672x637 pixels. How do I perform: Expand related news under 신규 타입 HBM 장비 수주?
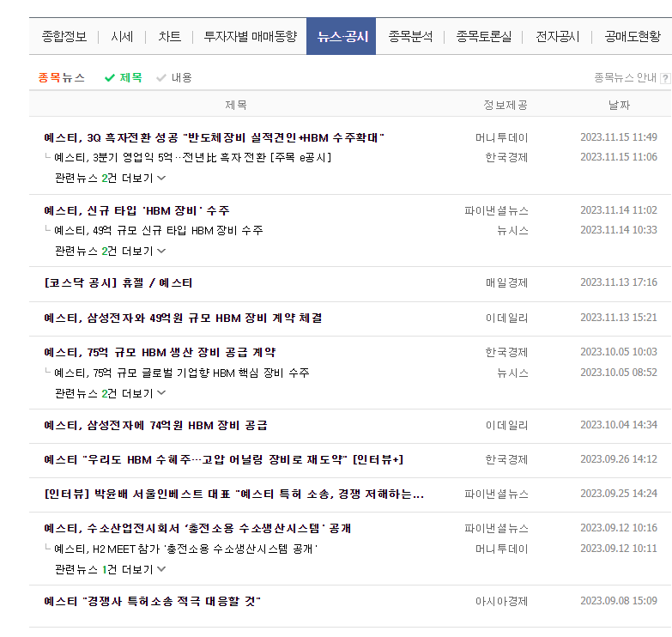[x=110, y=251]
